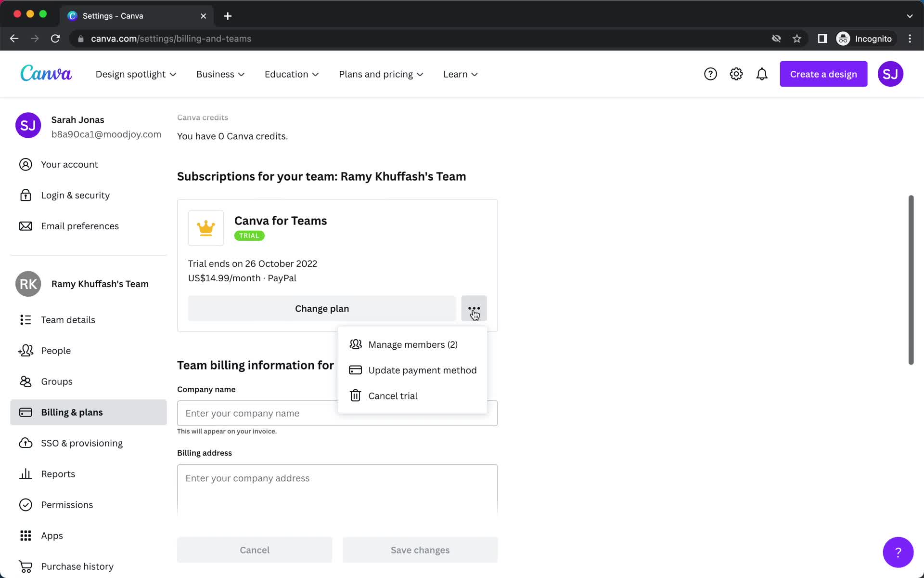Click the Cancel button below billing form

coord(255,550)
